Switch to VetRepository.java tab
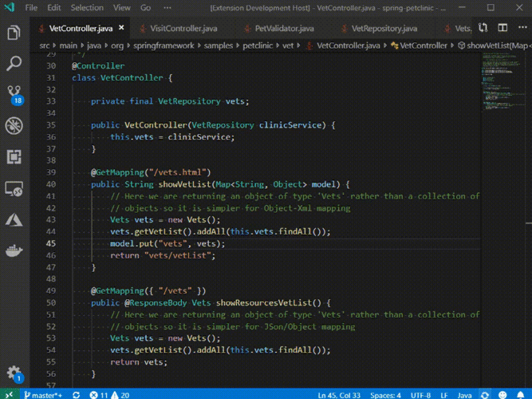The image size is (532, 399). [384, 29]
